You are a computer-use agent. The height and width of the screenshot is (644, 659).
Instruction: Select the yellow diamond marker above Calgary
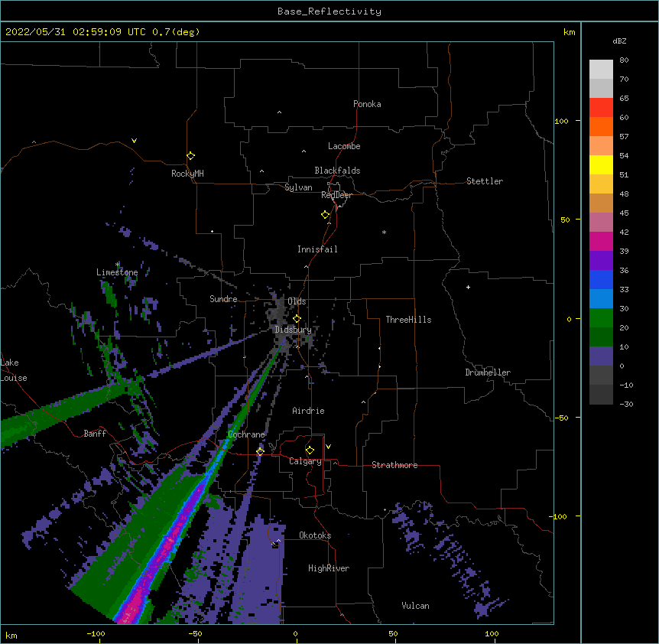pos(310,450)
